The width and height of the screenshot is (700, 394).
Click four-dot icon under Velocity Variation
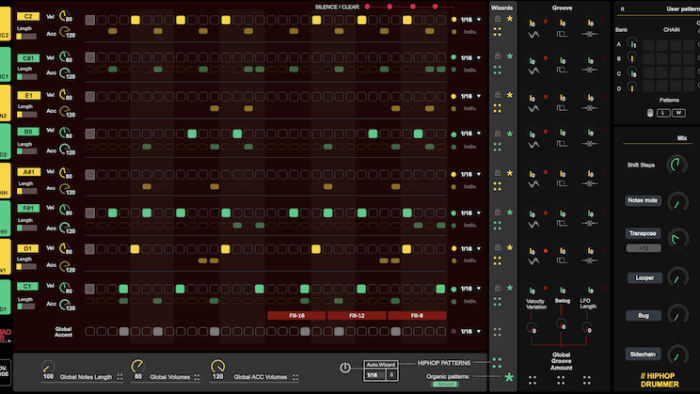533,380
